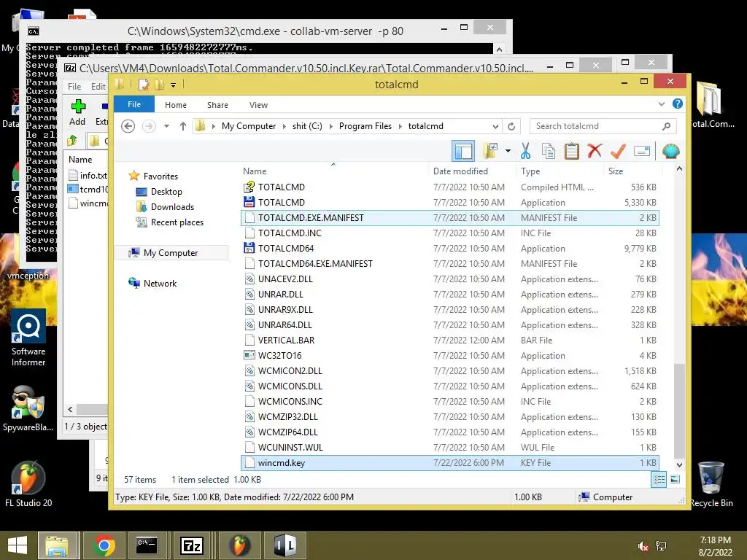Go back with the Back arrow
Screen dimensions: 747x560
pos(128,126)
